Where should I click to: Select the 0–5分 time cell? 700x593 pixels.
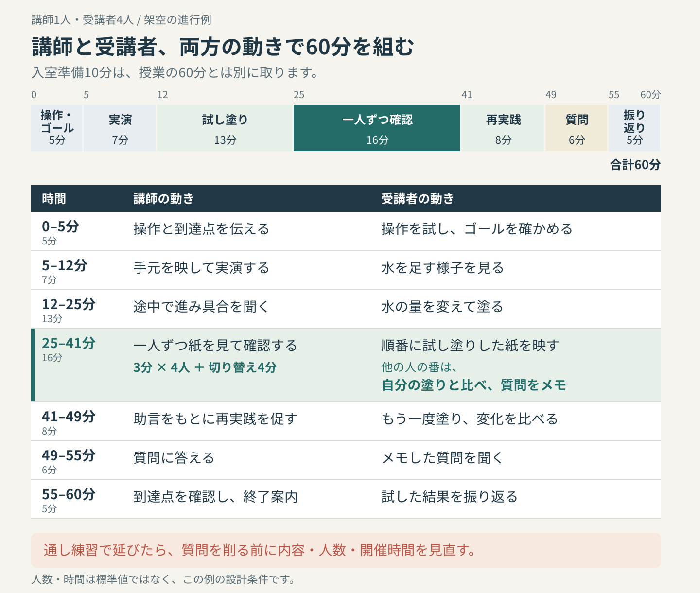[x=60, y=232]
